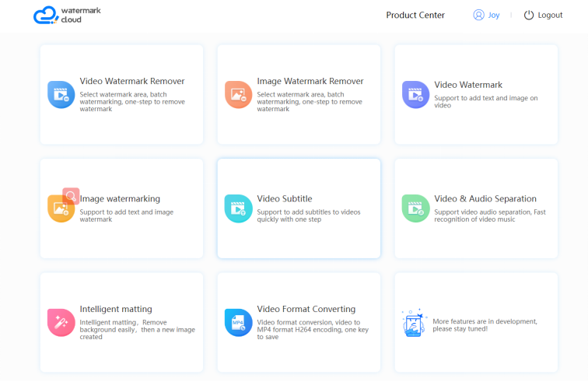Click 'Intelligent matting, Remove background easily' description
Screen dimensions: 588x382
click(x=137, y=329)
